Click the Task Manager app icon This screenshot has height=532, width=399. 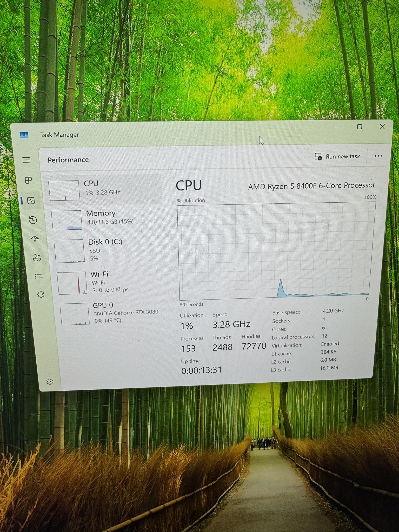click(24, 135)
